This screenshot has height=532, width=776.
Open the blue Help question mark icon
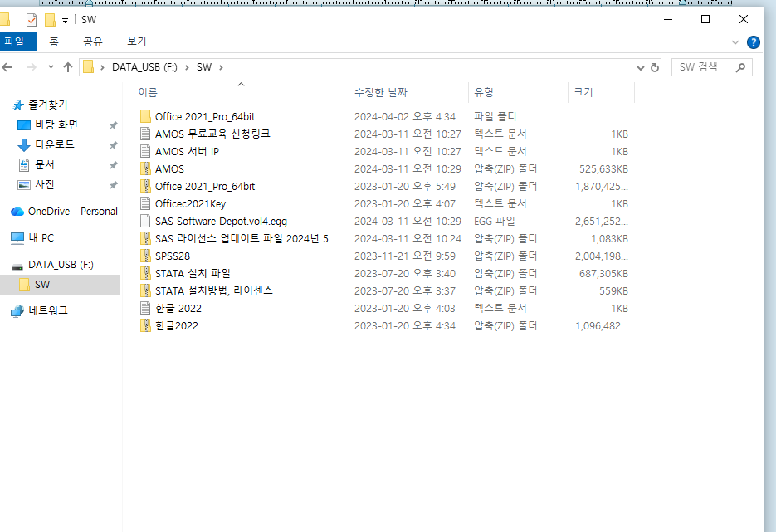(x=754, y=42)
